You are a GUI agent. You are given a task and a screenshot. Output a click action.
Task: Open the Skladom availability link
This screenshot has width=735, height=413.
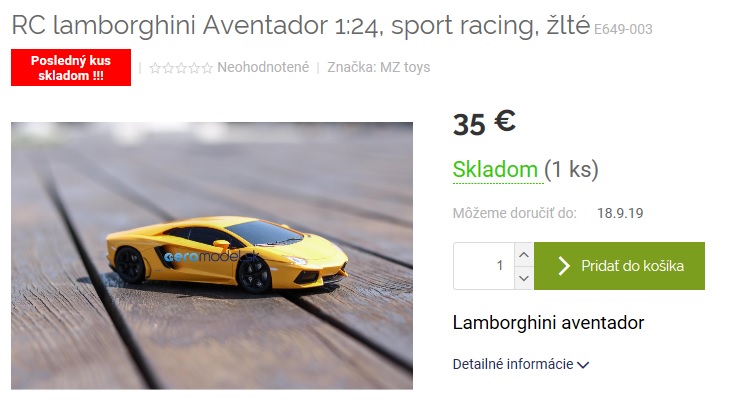coord(495,169)
